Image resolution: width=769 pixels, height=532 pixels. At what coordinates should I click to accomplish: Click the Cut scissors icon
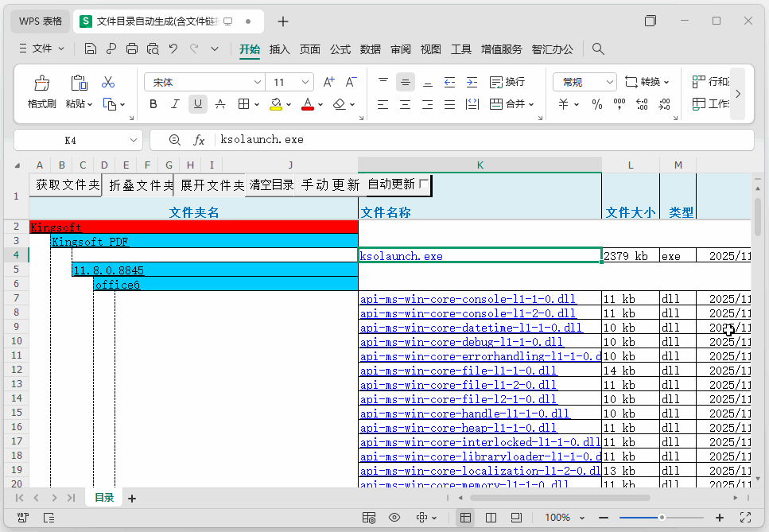108,82
